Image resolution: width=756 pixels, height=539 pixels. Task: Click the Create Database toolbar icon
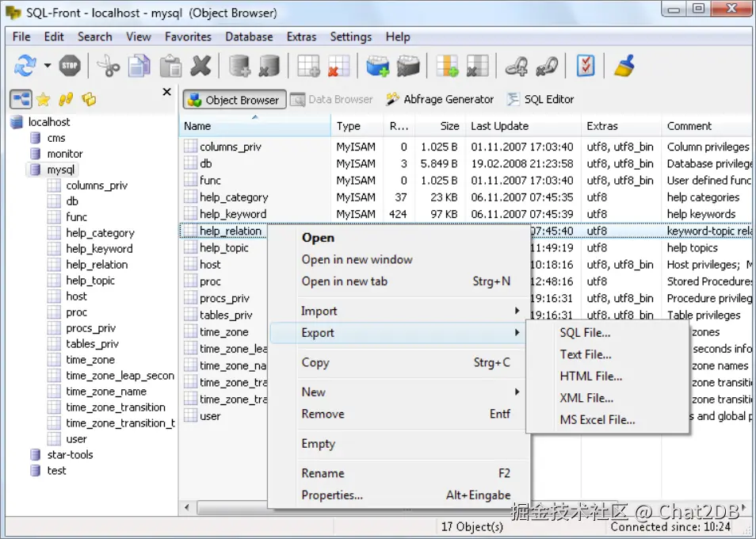click(x=238, y=67)
